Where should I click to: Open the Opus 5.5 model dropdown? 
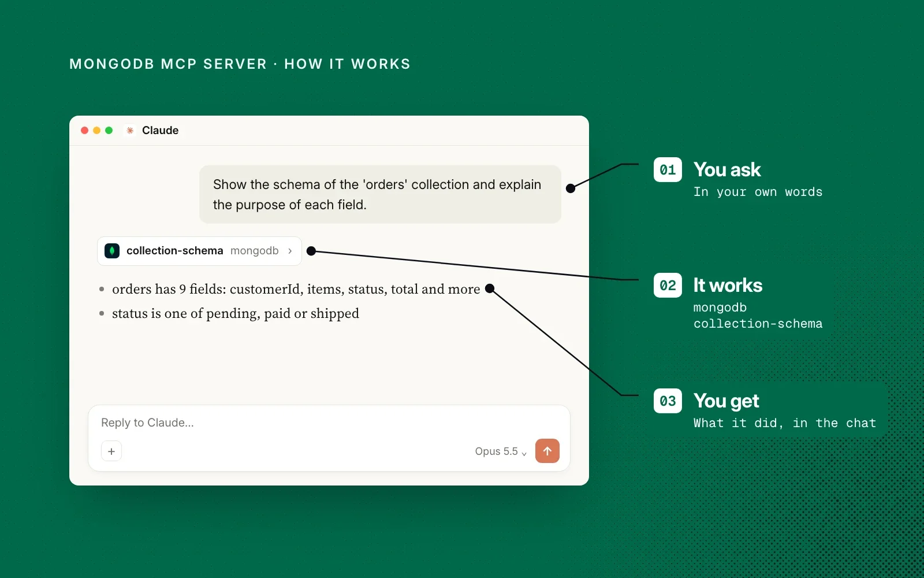[501, 451]
